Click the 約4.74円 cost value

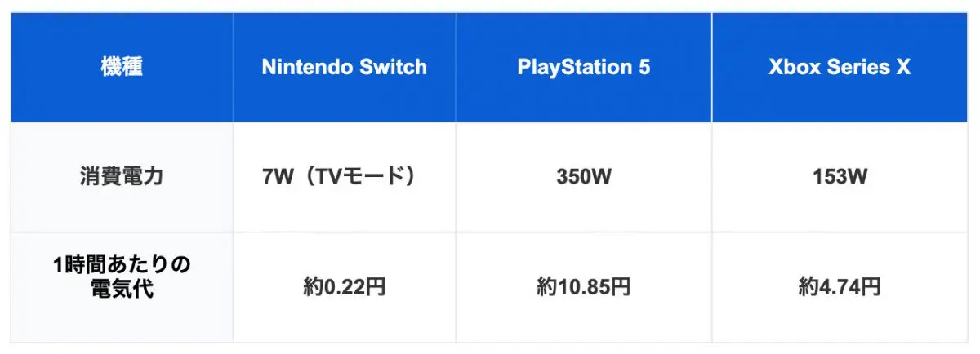click(840, 286)
